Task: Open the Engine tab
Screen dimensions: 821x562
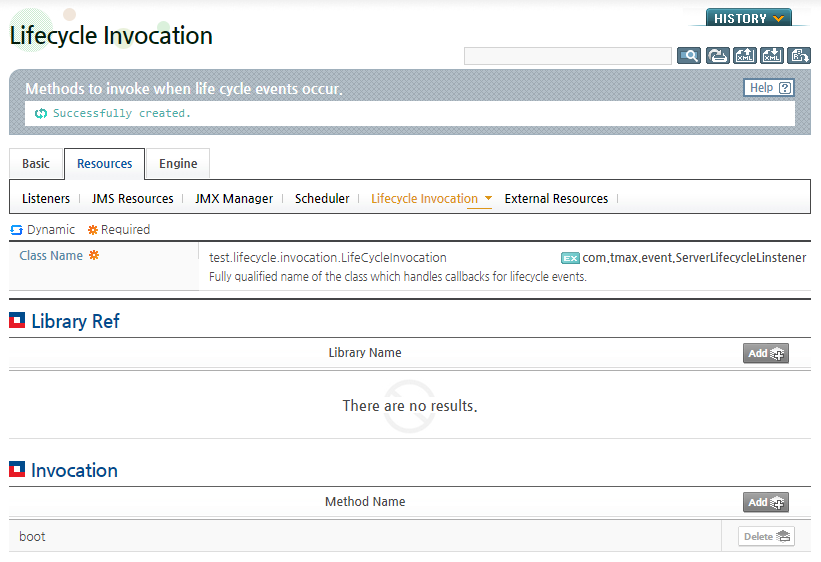Action: coord(178,163)
